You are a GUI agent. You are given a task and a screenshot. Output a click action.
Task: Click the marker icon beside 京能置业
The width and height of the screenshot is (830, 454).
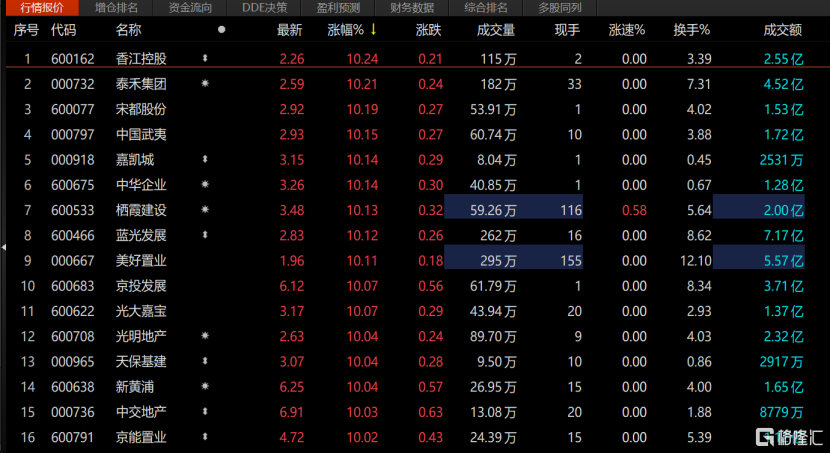205,437
